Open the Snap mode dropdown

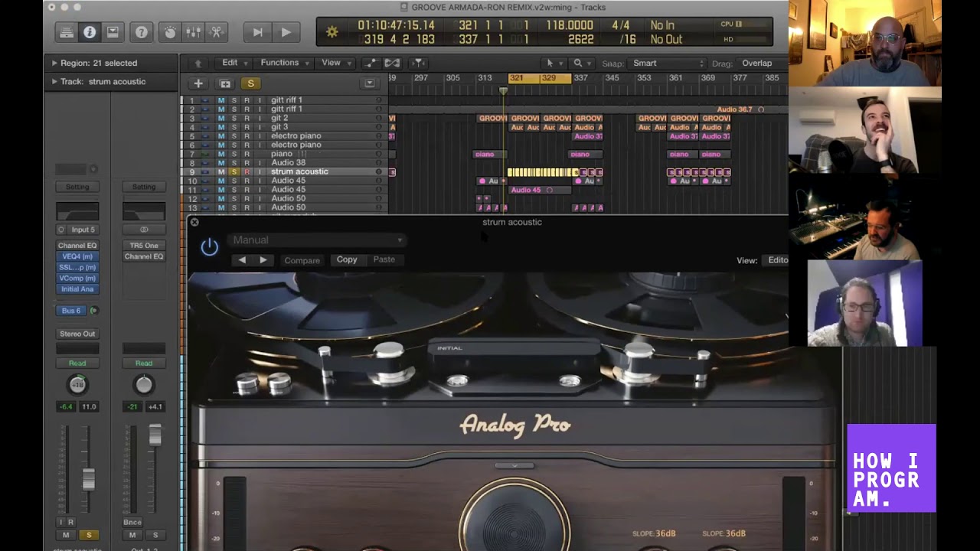pos(668,64)
